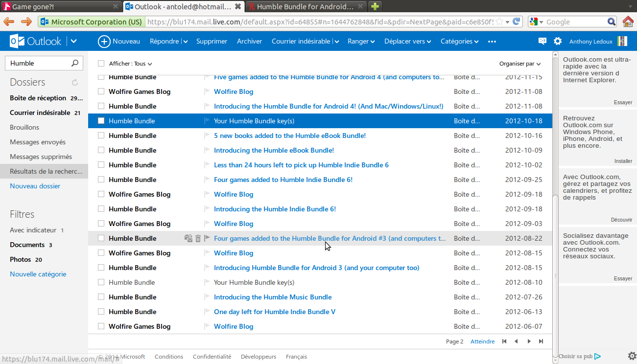
Task: Toggle the select-all checkbox beside Afficher
Action: coord(101,64)
